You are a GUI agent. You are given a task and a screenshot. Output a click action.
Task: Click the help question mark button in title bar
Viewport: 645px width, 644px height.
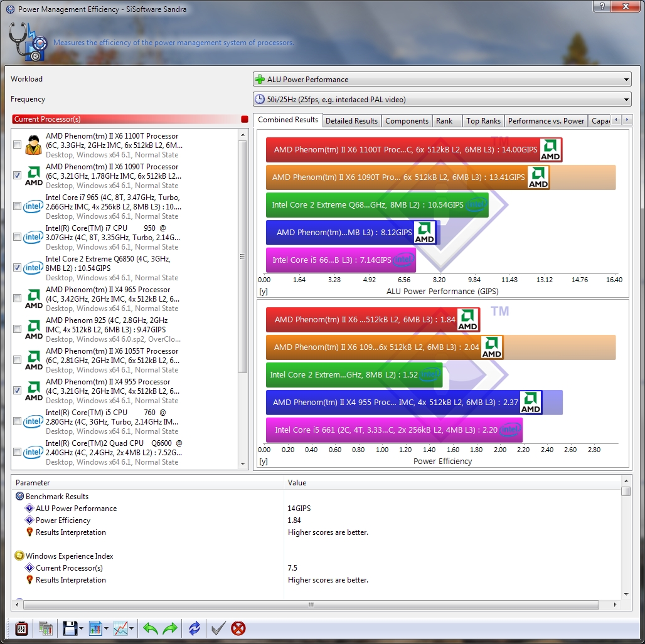point(602,6)
